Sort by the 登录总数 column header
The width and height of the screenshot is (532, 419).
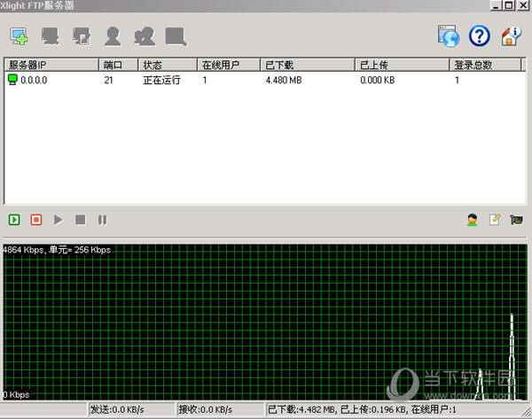(485, 65)
